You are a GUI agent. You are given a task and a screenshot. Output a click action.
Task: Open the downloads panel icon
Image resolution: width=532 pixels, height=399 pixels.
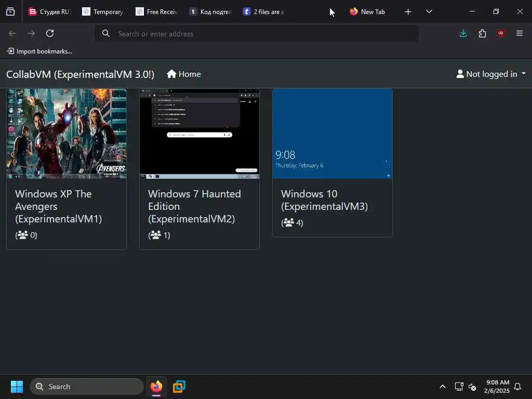tap(463, 33)
